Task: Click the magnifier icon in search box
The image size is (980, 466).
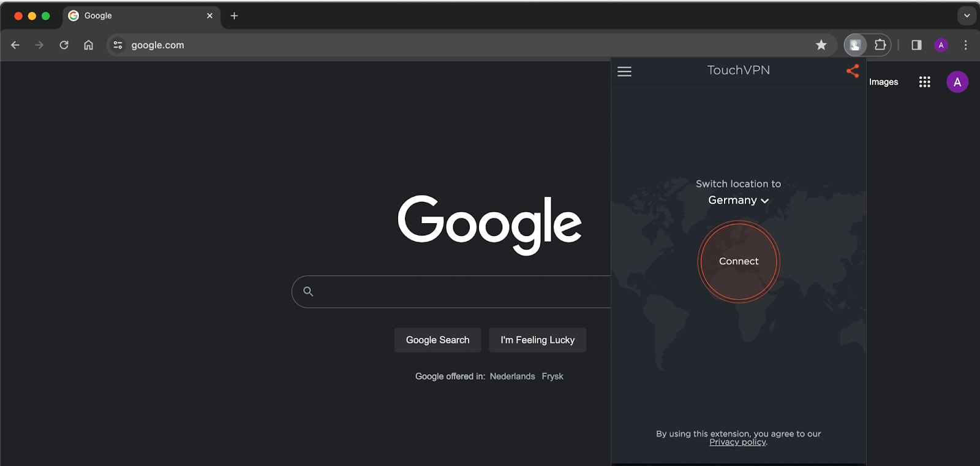Action: (308, 291)
